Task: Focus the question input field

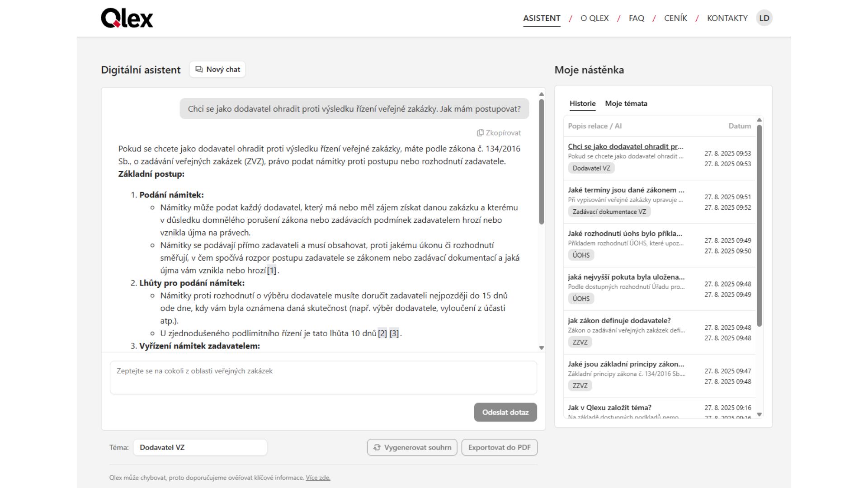Action: point(323,377)
